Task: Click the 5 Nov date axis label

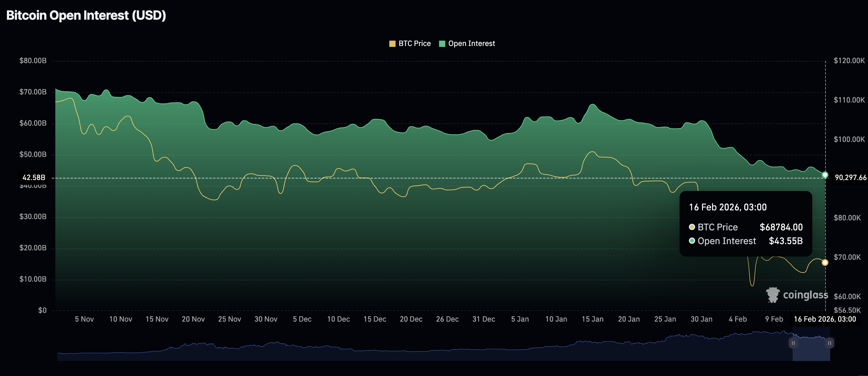Action: [x=84, y=319]
